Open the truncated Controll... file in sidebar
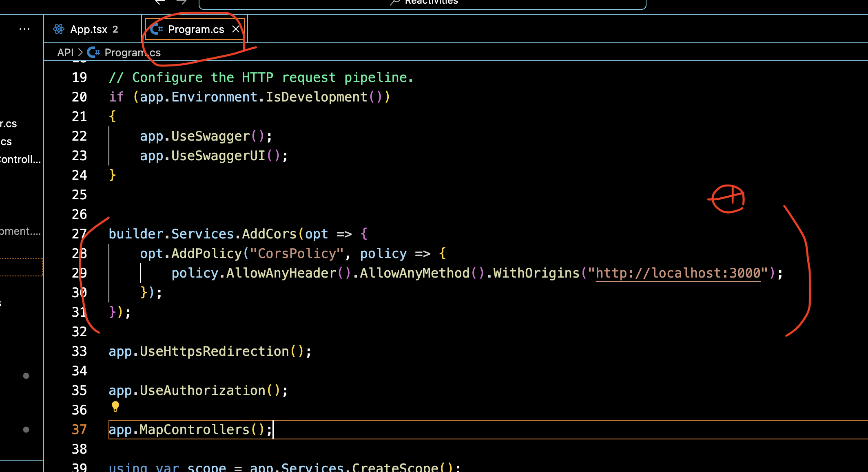This screenshot has height=472, width=868. (20, 159)
